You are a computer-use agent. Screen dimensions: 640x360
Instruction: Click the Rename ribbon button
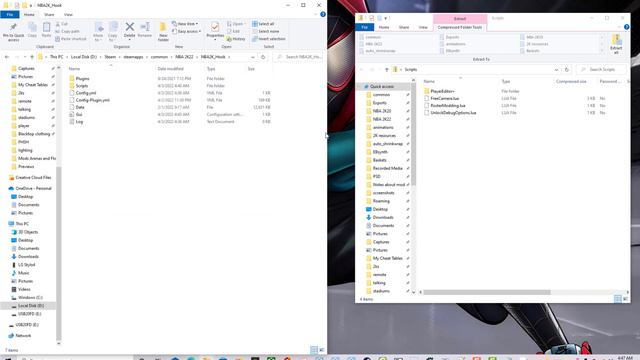tap(144, 30)
